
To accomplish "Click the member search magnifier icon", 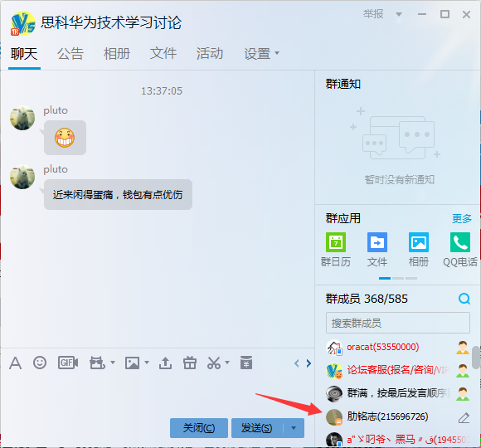I will point(464,299).
